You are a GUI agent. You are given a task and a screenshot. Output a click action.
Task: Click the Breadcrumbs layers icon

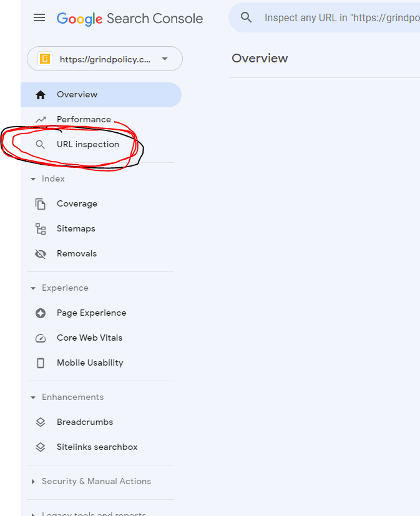[41, 422]
